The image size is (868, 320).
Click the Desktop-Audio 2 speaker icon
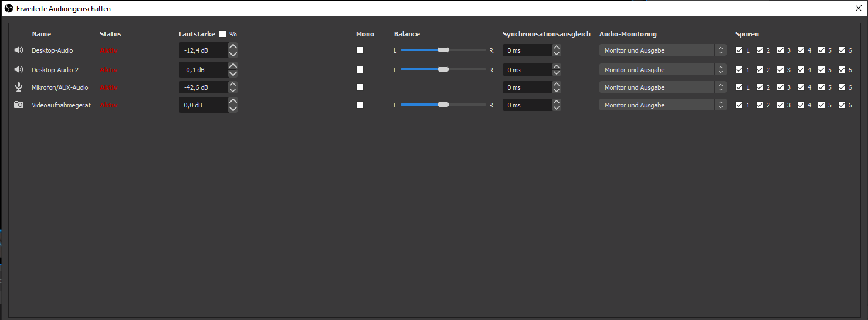[x=19, y=70]
